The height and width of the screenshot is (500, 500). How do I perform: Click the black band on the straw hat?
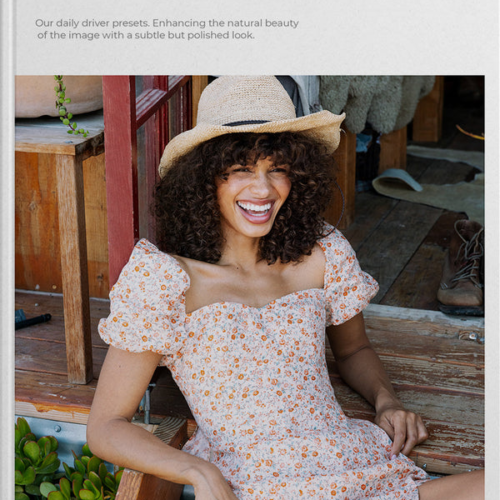click(246, 123)
